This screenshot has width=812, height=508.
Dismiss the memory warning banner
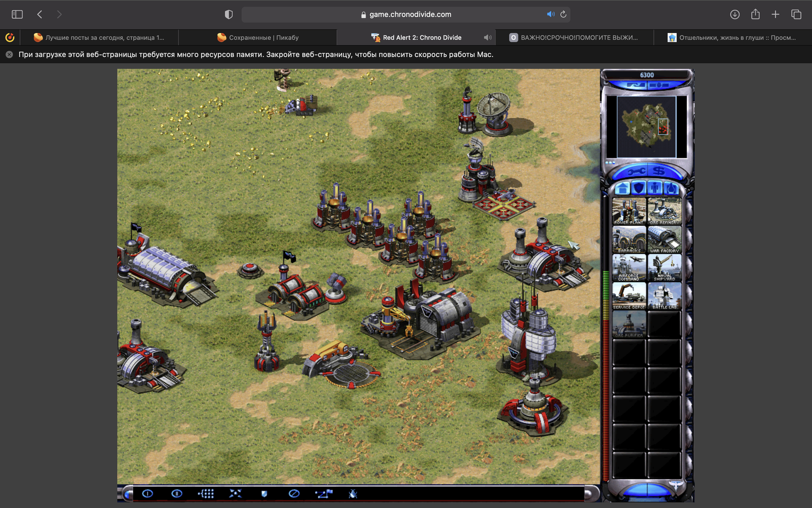point(9,54)
